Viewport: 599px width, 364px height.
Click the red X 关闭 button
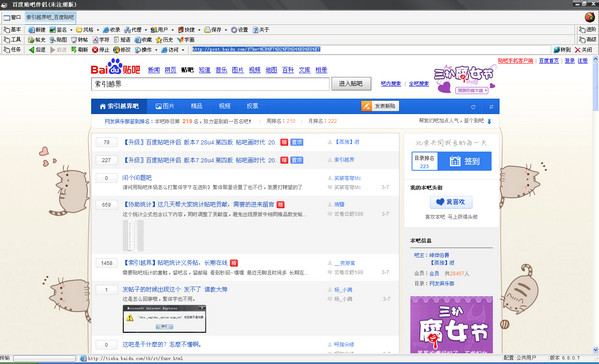click(x=583, y=50)
